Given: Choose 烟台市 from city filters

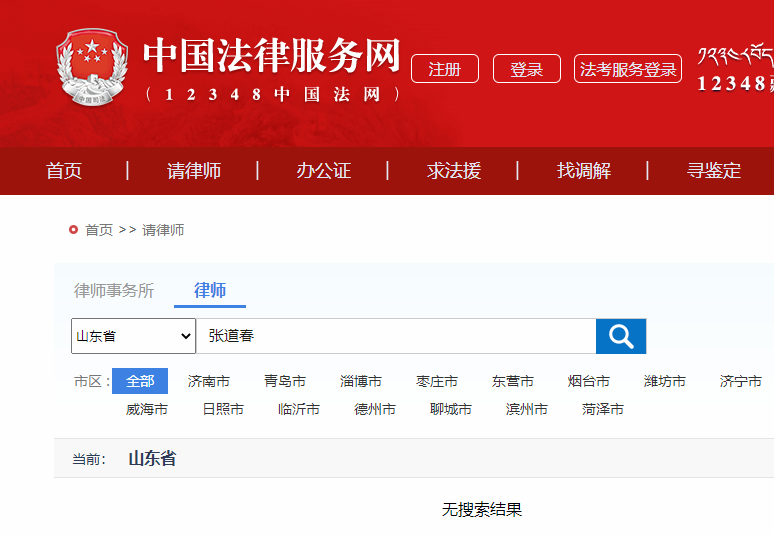Looking at the screenshot, I should pos(589,381).
